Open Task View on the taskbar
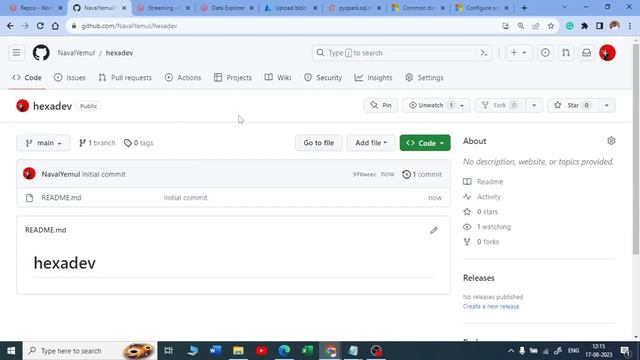This screenshot has height=360, width=640. tap(168, 351)
